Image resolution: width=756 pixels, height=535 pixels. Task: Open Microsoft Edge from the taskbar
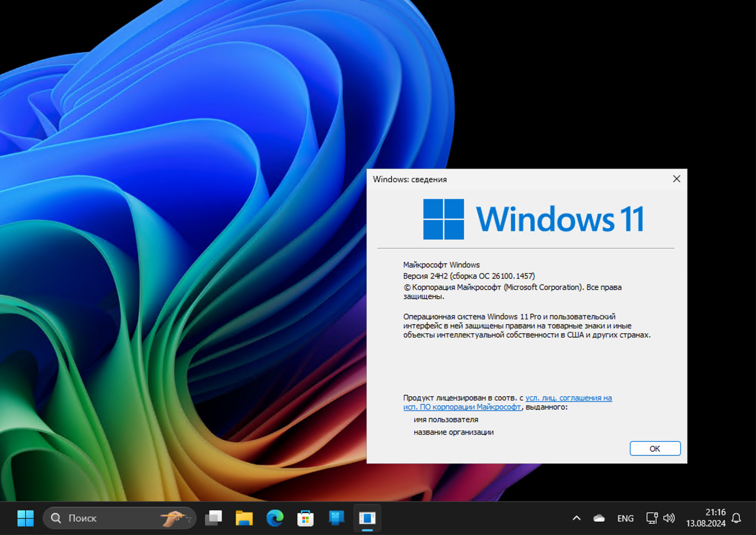pos(275,518)
